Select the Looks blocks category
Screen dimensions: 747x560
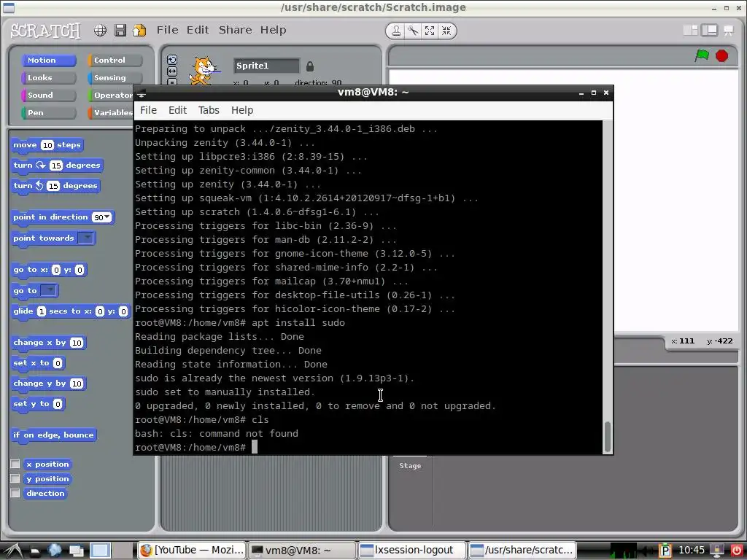pos(49,77)
